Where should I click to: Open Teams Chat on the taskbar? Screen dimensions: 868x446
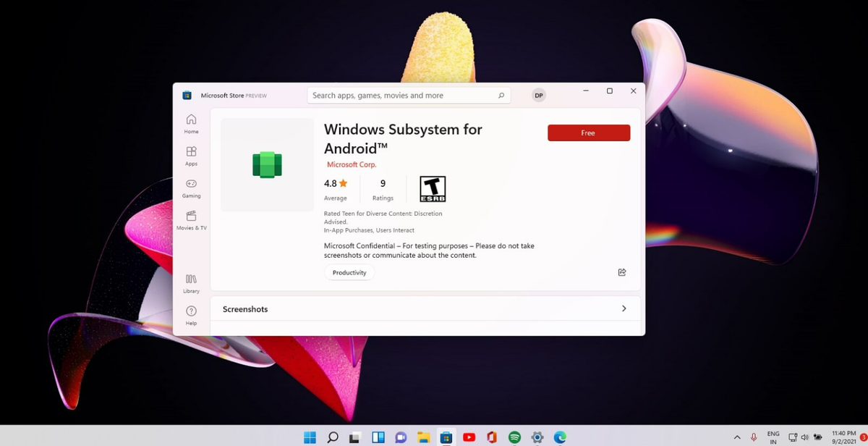click(x=401, y=437)
